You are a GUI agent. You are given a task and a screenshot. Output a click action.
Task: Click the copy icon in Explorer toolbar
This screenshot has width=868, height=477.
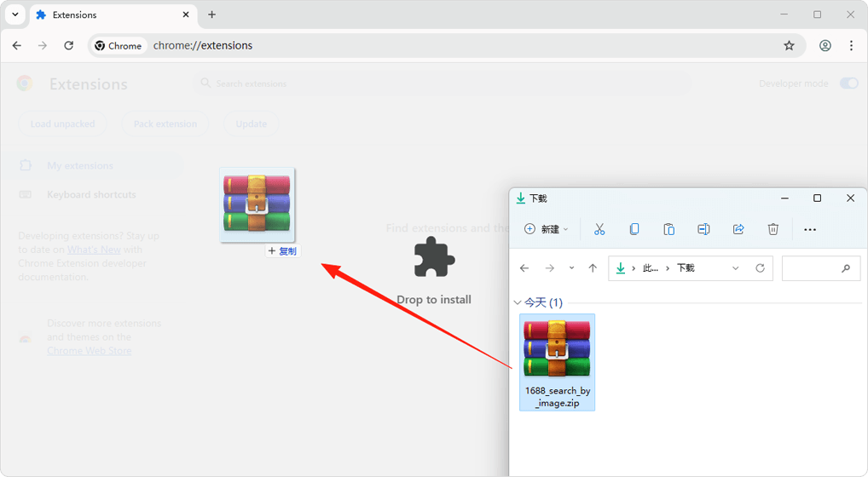(634, 229)
